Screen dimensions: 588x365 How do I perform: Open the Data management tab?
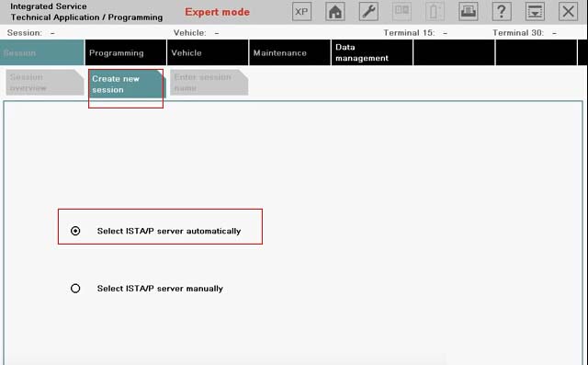coord(372,52)
